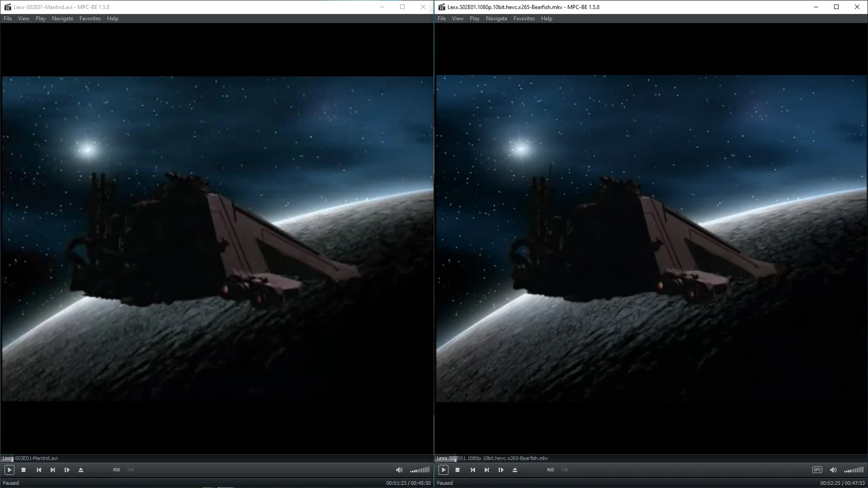Close the left Mantrid.avi window
This screenshot has height=488, width=868.
point(423,7)
